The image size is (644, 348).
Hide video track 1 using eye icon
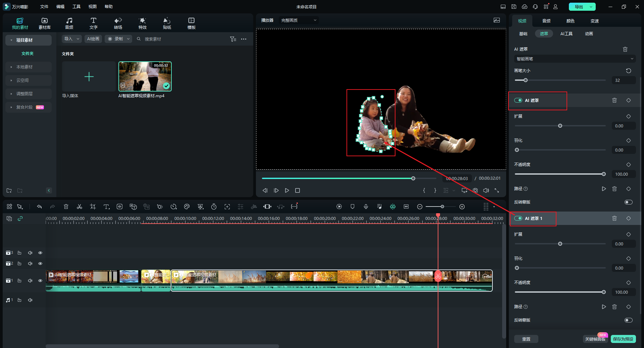40,281
